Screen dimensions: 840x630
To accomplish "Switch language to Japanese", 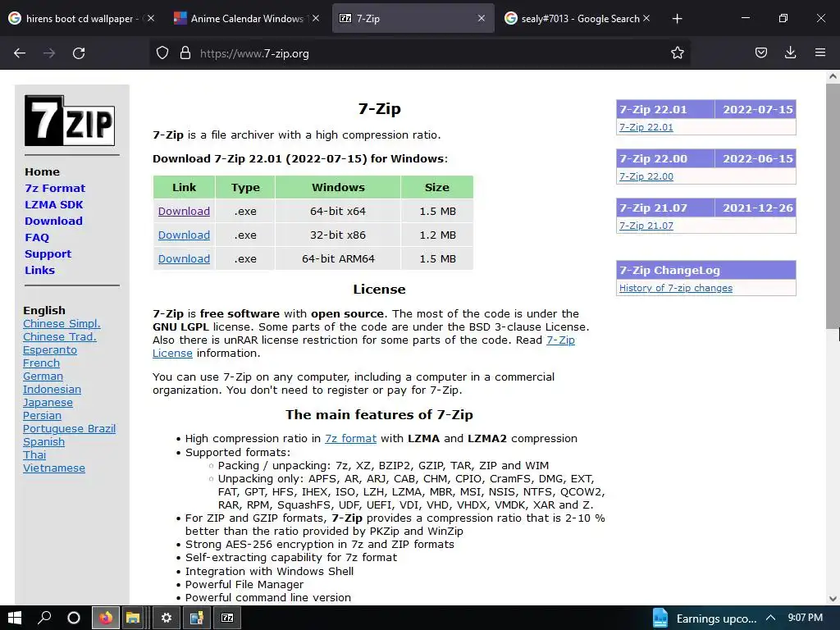I will (48, 402).
